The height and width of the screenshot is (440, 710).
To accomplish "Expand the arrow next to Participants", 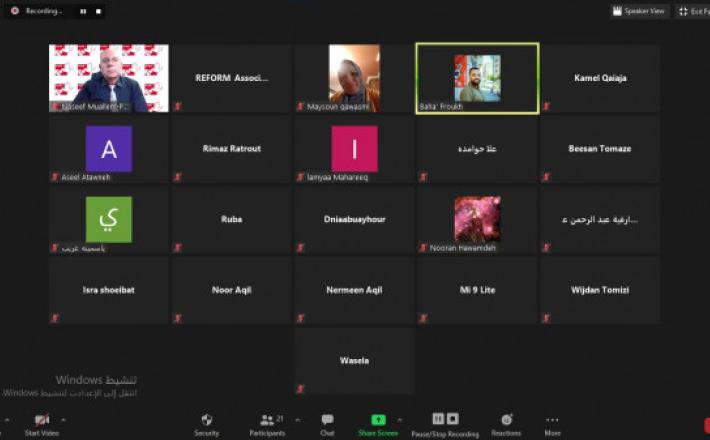I will [295, 419].
